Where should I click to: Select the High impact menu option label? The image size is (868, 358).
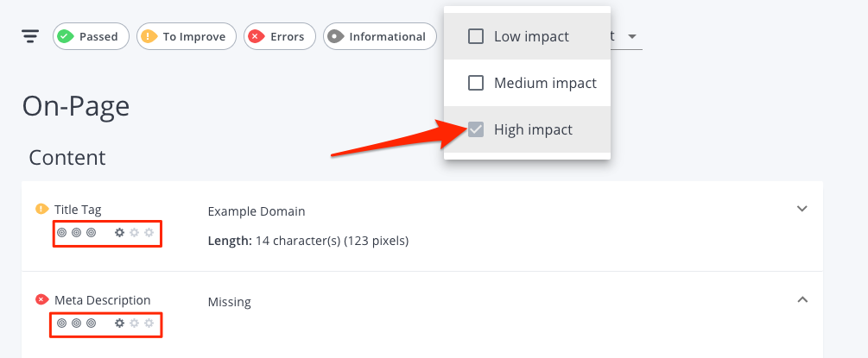pos(533,129)
